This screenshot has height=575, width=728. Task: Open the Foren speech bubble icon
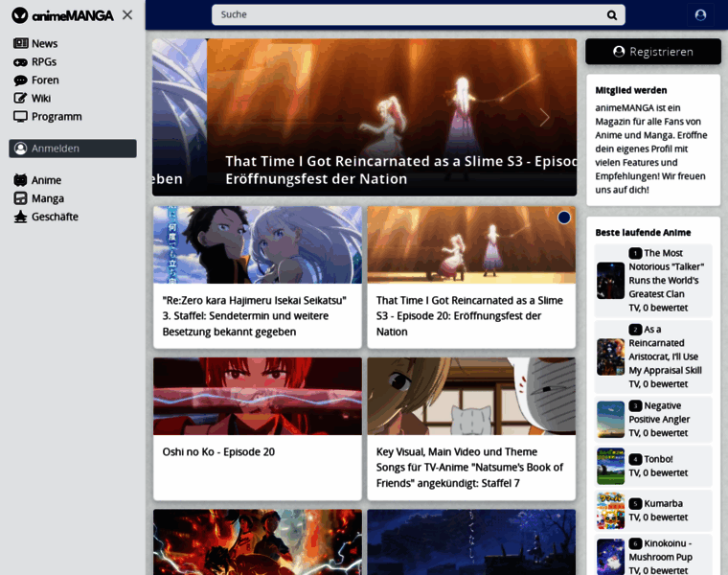tap(20, 80)
